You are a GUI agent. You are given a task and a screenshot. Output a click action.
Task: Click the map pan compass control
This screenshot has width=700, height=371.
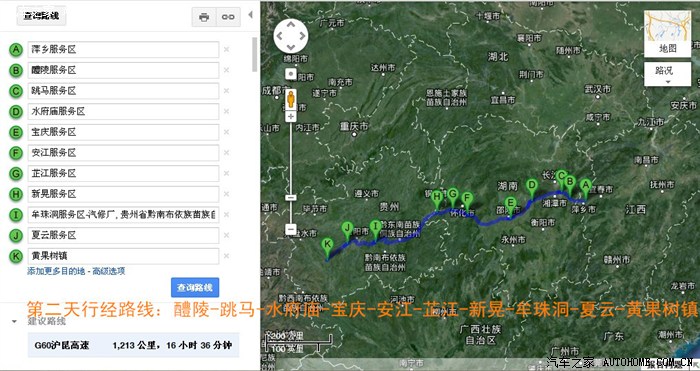(291, 36)
